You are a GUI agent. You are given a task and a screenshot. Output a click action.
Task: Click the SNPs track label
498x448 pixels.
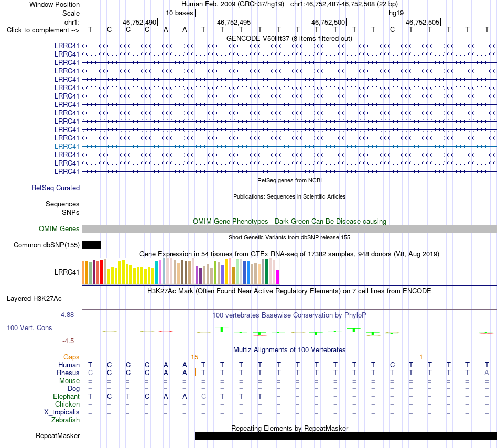(71, 212)
